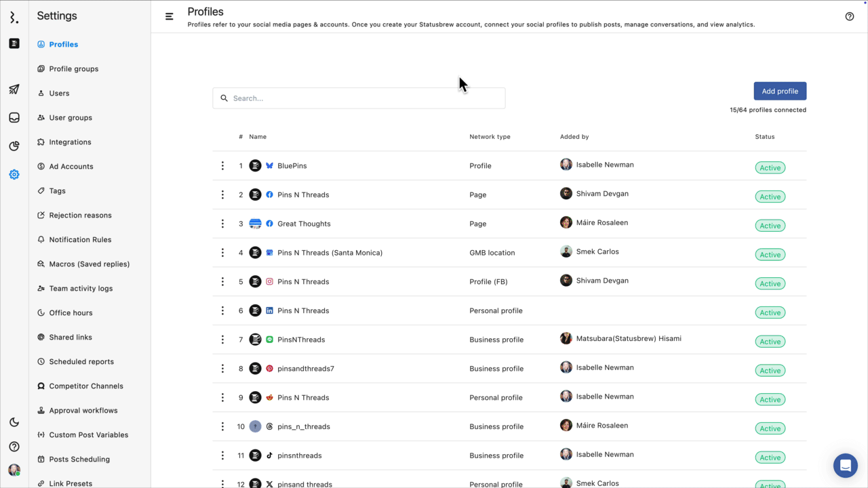This screenshot has height=488, width=868.
Task: Open options for Pins N Threads (Santa Monica)
Action: 222,253
